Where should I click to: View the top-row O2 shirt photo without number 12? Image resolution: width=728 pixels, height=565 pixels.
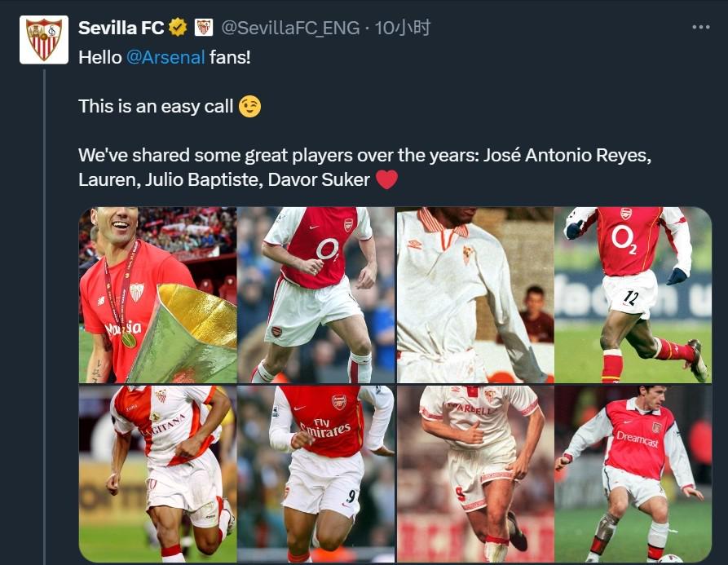pos(316,295)
